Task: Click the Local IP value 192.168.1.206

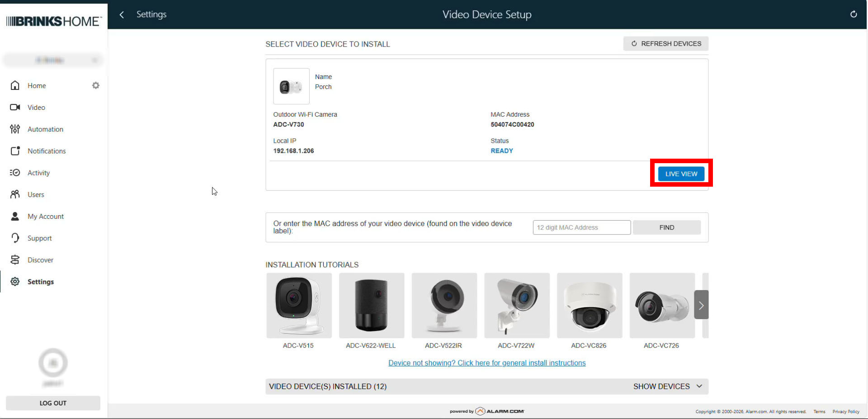Action: tap(293, 151)
